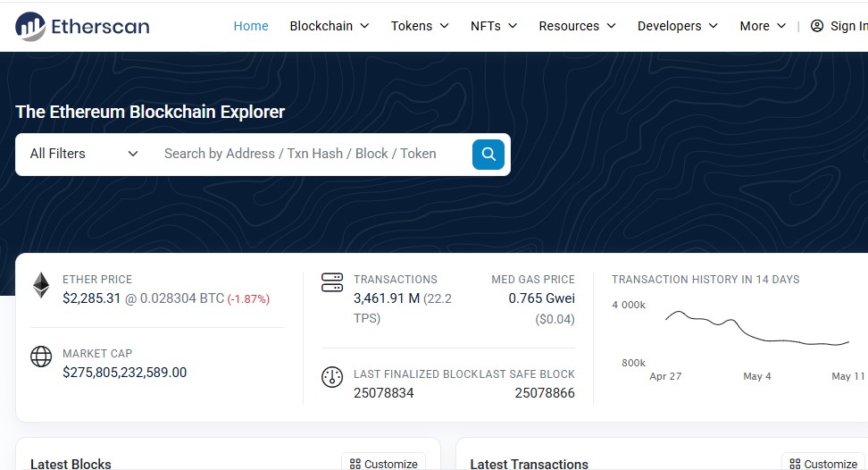Click the grid icon in Latest Transactions Customize
The image size is (868, 470).
795,464
